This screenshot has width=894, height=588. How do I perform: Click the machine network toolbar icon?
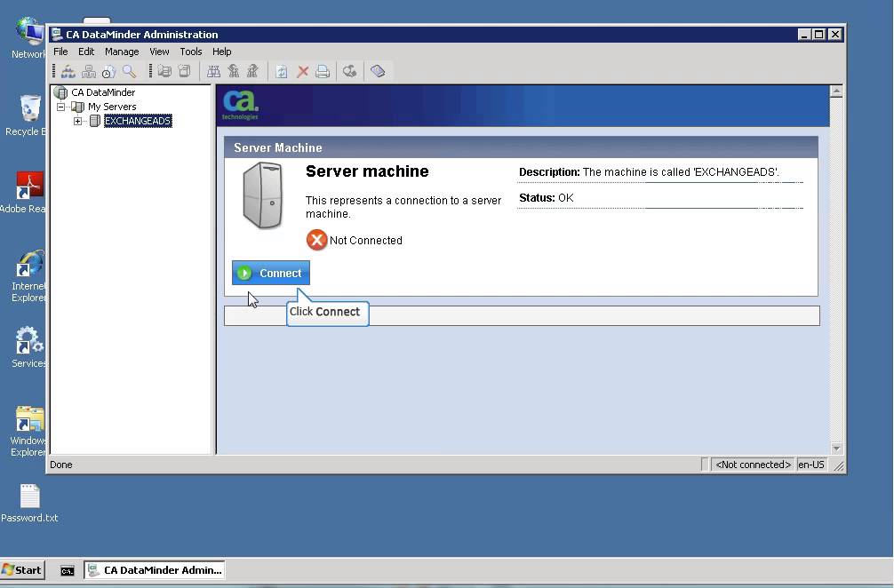pos(88,71)
